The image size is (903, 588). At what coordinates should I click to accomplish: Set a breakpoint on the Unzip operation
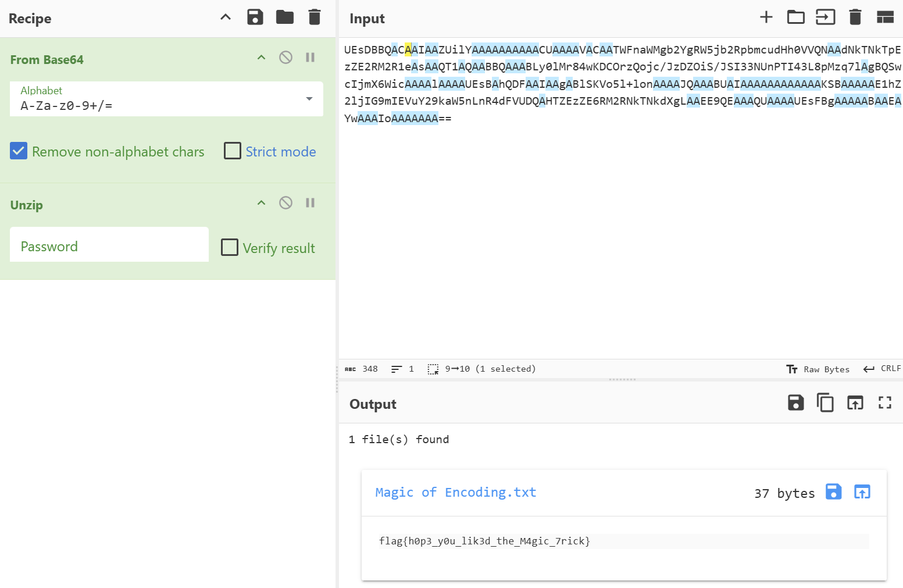coord(310,203)
